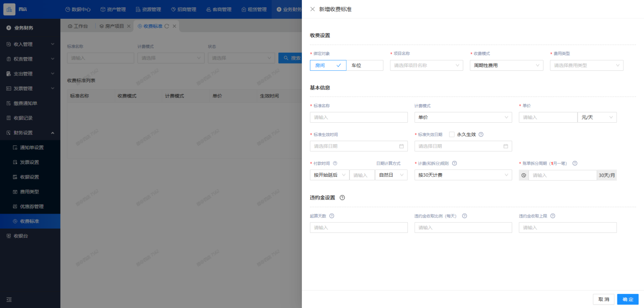This screenshot has height=308, width=644.
Task: Click the 资产管理 cube icon
Action: click(x=103, y=9)
